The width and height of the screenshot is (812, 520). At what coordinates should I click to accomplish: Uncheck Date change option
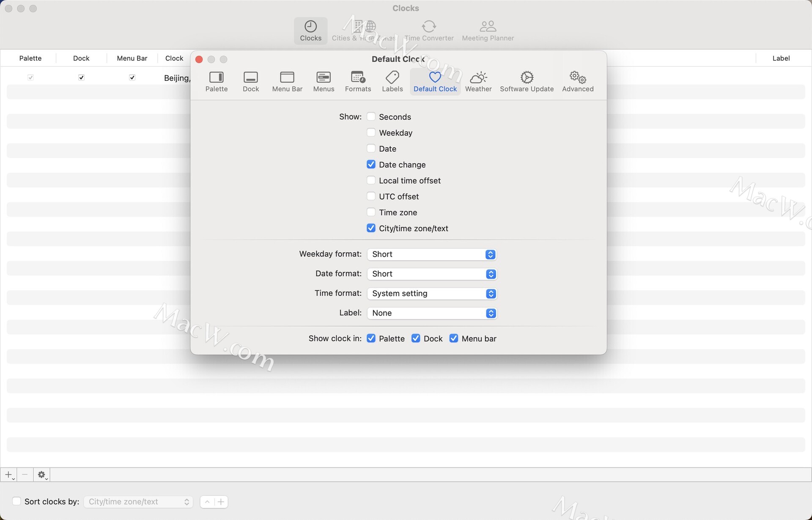[371, 164]
